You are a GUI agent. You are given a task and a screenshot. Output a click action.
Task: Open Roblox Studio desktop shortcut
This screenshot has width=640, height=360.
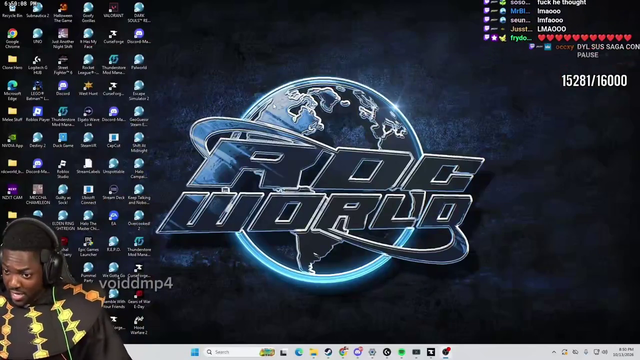pyautogui.click(x=63, y=169)
